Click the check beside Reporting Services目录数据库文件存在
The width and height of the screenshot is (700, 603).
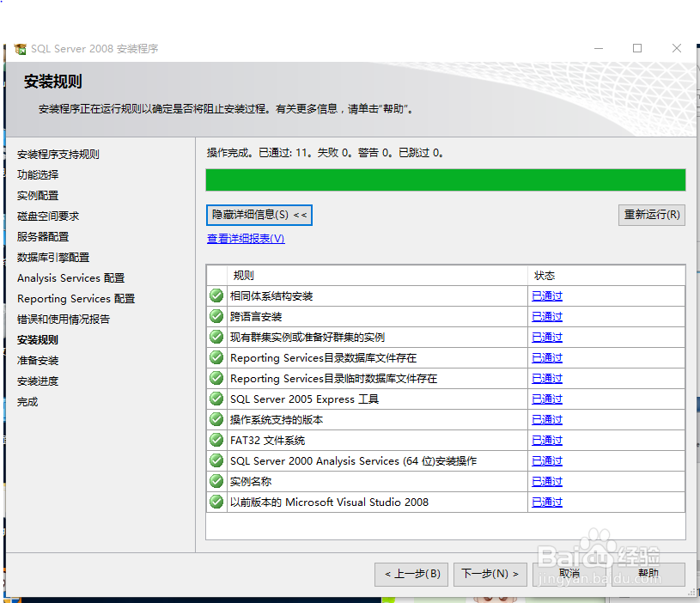(x=216, y=357)
